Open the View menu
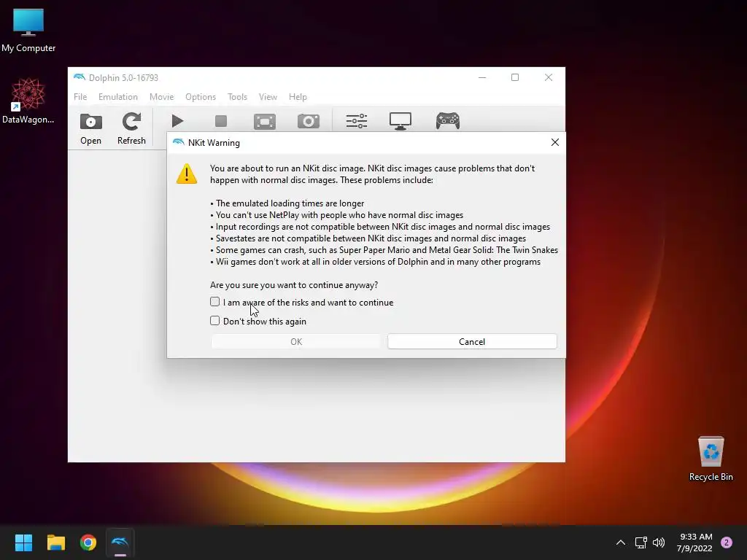 pyautogui.click(x=268, y=97)
